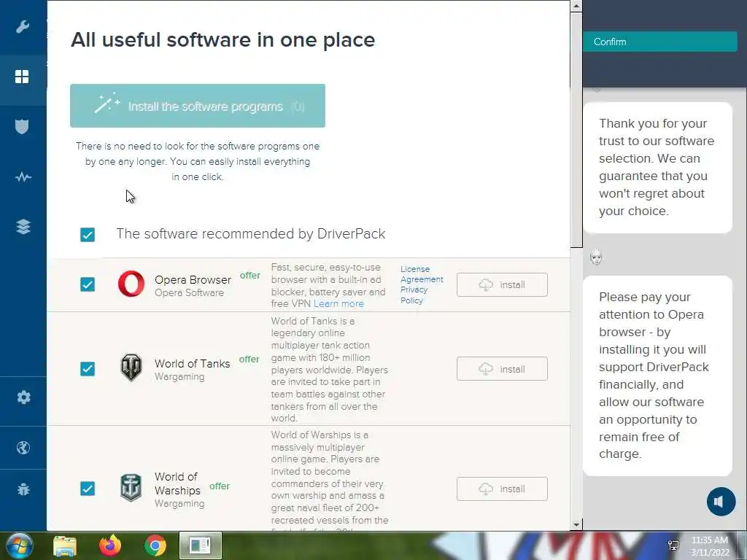Click the Opera Browser offer label
747x560 pixels.
click(x=250, y=275)
